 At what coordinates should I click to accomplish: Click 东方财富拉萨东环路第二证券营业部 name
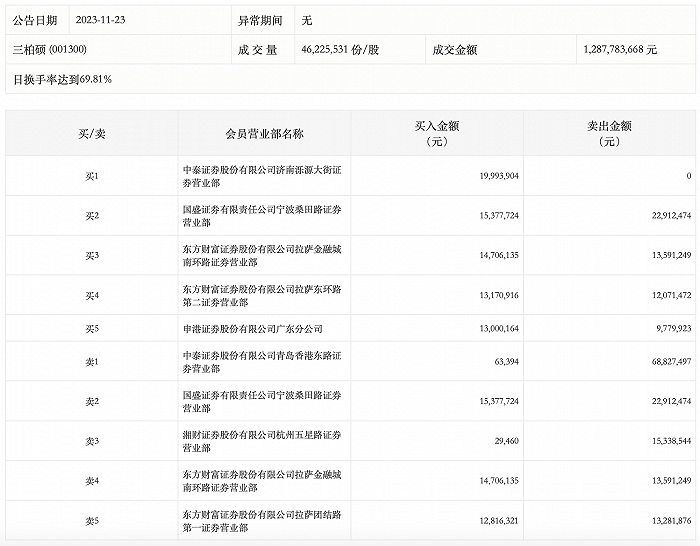[x=262, y=296]
